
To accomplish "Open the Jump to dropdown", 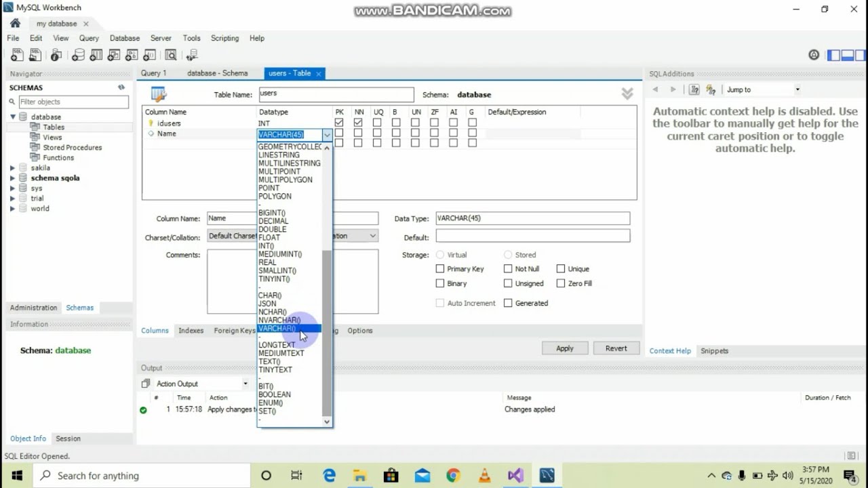I will [x=797, y=89].
